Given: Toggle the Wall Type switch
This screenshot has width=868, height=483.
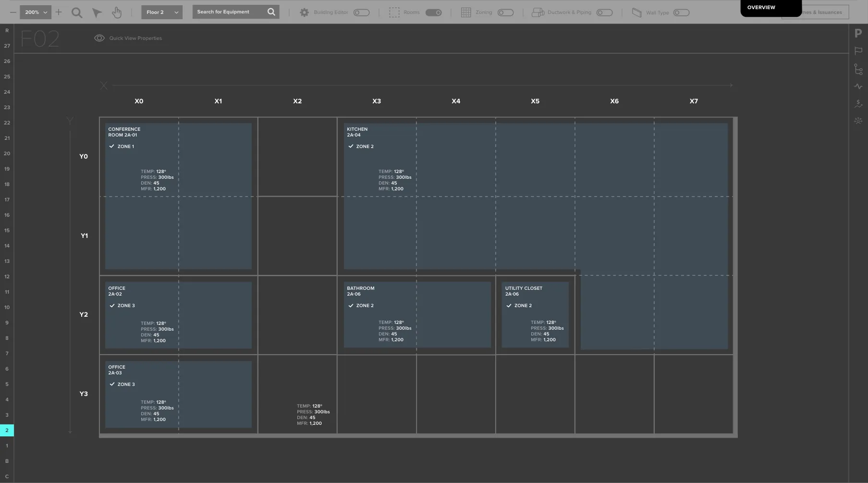Looking at the screenshot, I should pos(681,12).
